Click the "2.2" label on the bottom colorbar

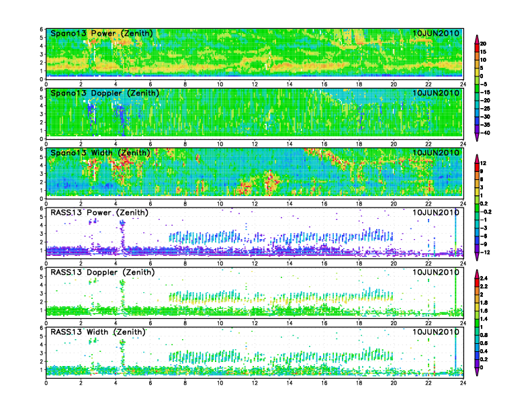tap(484, 287)
